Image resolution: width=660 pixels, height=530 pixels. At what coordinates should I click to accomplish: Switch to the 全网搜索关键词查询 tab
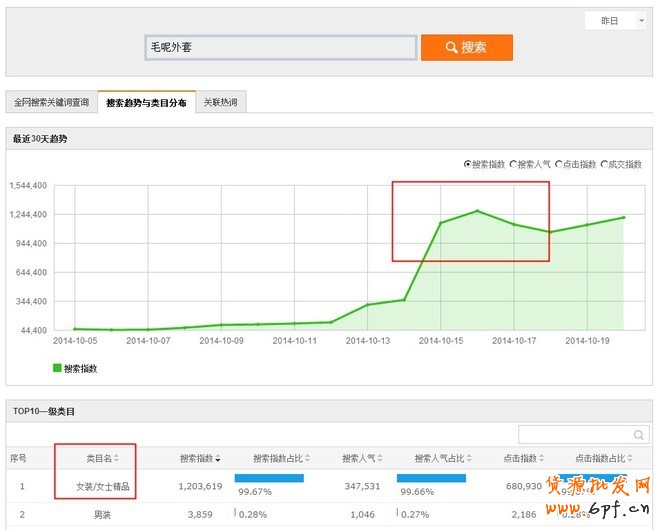tap(51, 102)
